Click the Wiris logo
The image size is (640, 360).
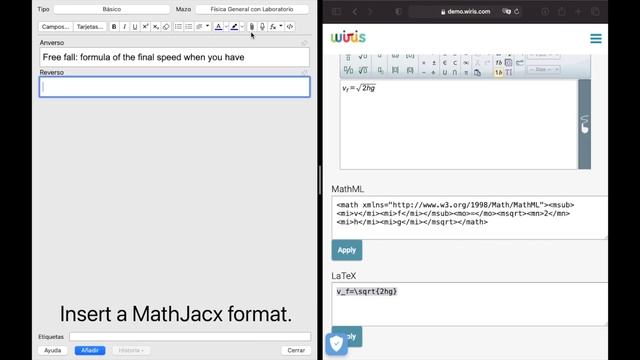point(348,37)
